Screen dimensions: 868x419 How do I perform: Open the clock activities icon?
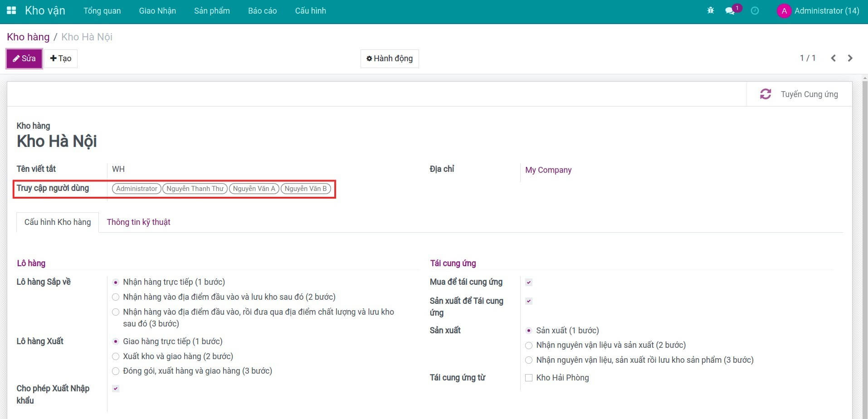[755, 10]
